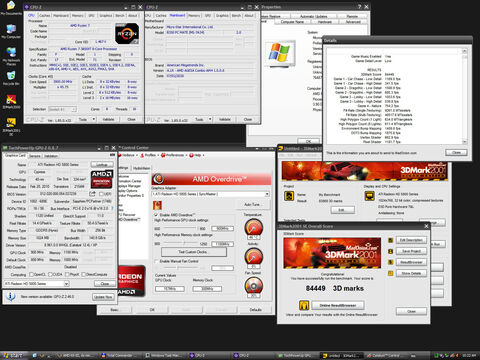The image size is (480, 360).
Task: Toggle the CUDA checkbox in GPU-Z
Action: pos(50,274)
